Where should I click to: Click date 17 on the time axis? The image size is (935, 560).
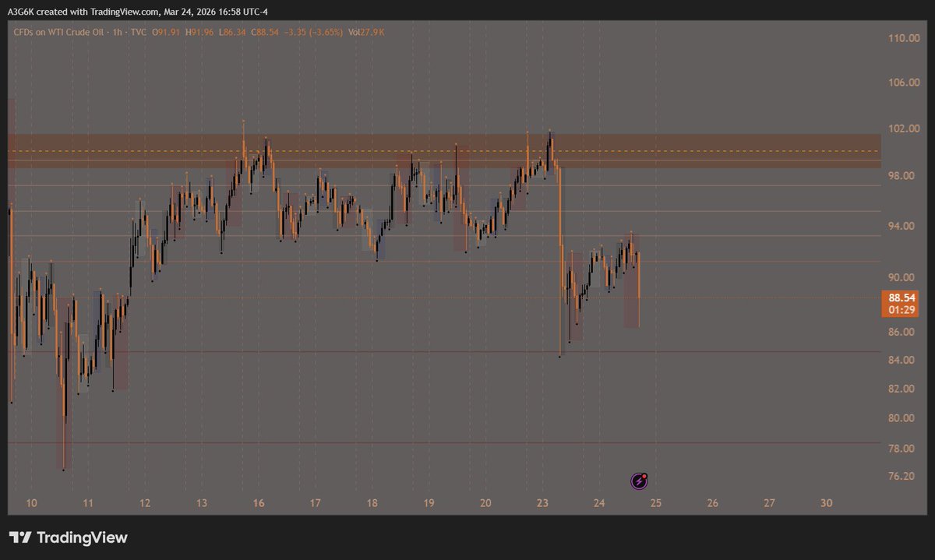point(315,503)
